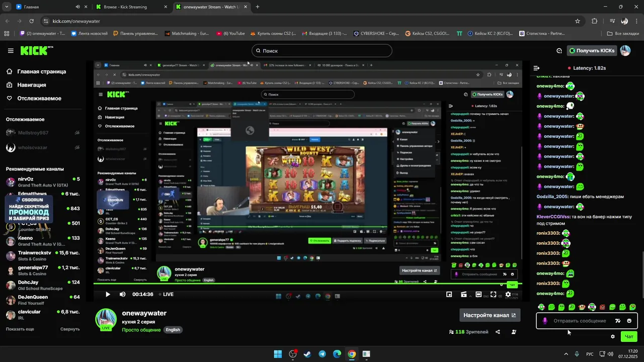
Task: Open the Все закладки folder
Action: click(x=623, y=34)
